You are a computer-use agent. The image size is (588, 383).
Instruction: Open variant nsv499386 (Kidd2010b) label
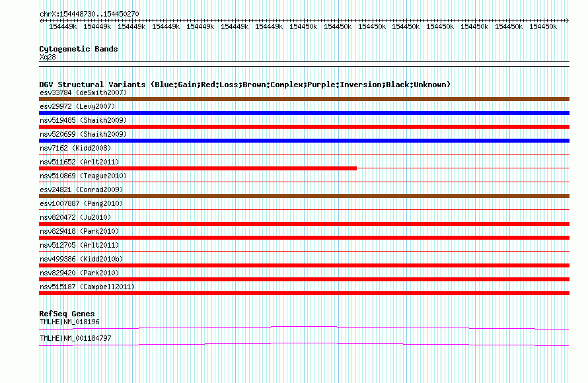(x=81, y=259)
